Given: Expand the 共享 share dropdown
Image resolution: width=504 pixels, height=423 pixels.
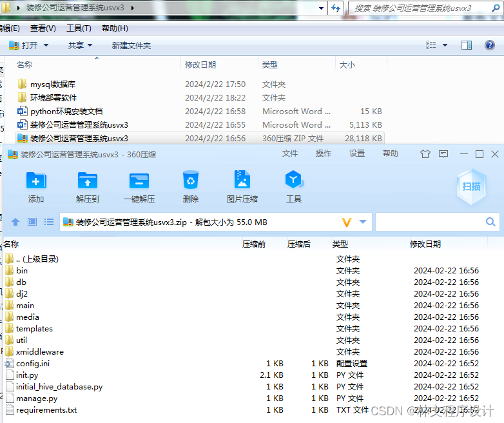Looking at the screenshot, I should point(90,45).
